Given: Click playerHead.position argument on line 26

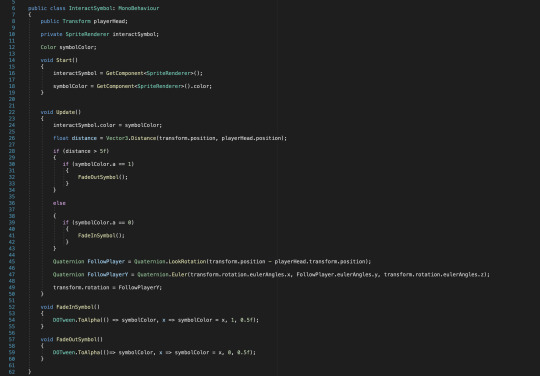Looking at the screenshot, I should click(x=251, y=138).
